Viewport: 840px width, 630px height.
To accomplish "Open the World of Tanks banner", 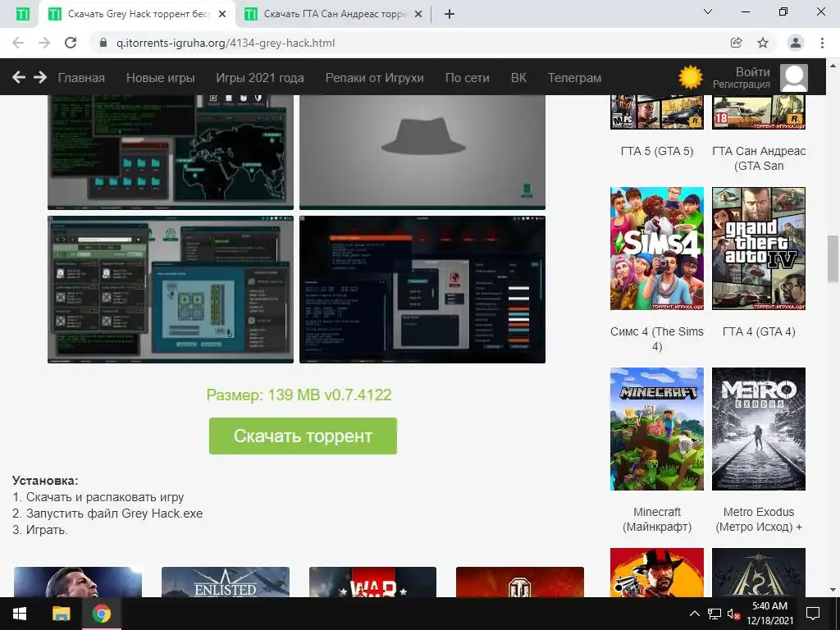I will tap(519, 582).
